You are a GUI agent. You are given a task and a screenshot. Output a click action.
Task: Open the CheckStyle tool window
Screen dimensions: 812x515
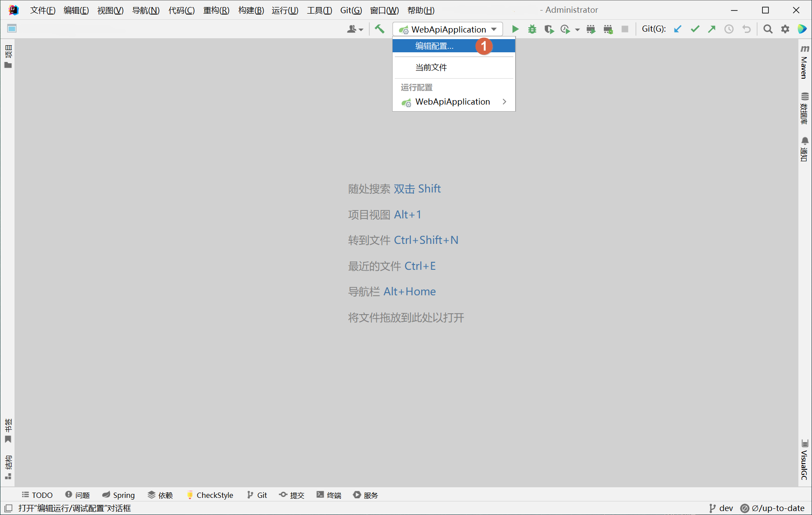coord(210,495)
